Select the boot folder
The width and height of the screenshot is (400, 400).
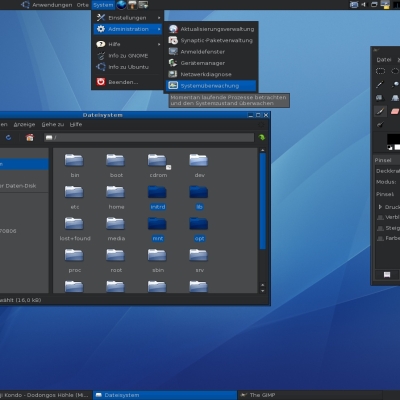116,165
